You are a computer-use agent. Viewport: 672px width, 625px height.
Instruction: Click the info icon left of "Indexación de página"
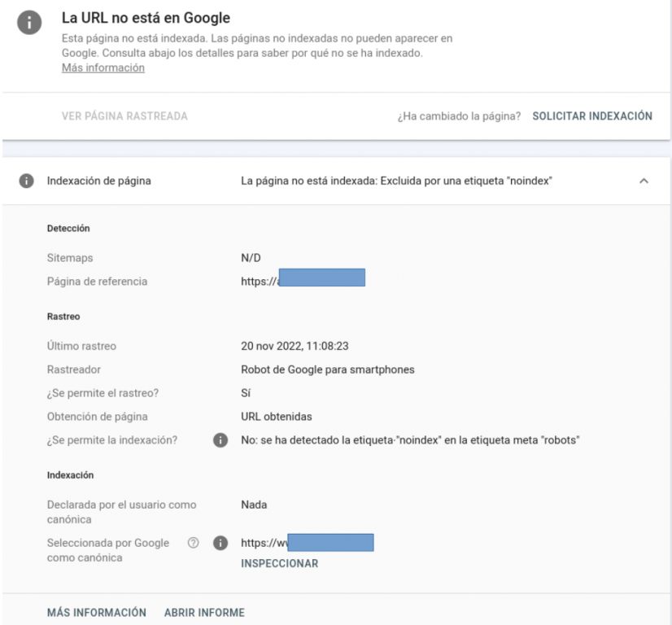(x=24, y=180)
